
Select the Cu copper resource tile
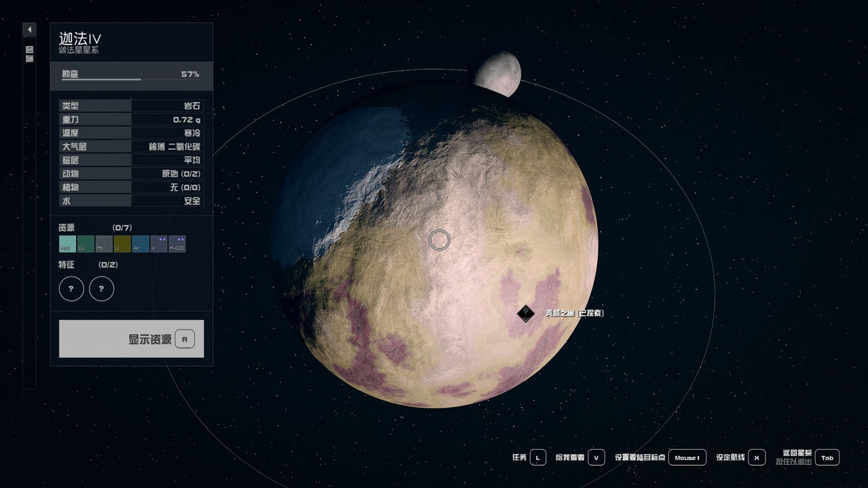pyautogui.click(x=86, y=244)
